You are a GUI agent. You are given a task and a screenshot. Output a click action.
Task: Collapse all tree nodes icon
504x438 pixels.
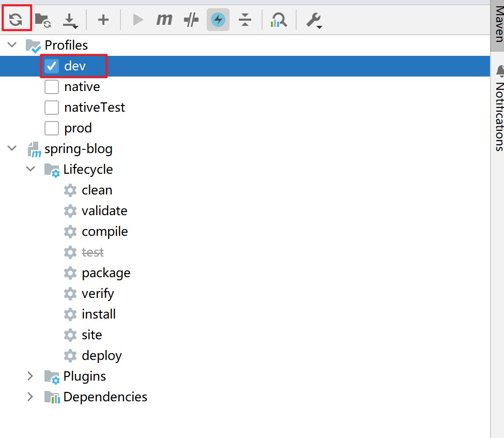245,20
